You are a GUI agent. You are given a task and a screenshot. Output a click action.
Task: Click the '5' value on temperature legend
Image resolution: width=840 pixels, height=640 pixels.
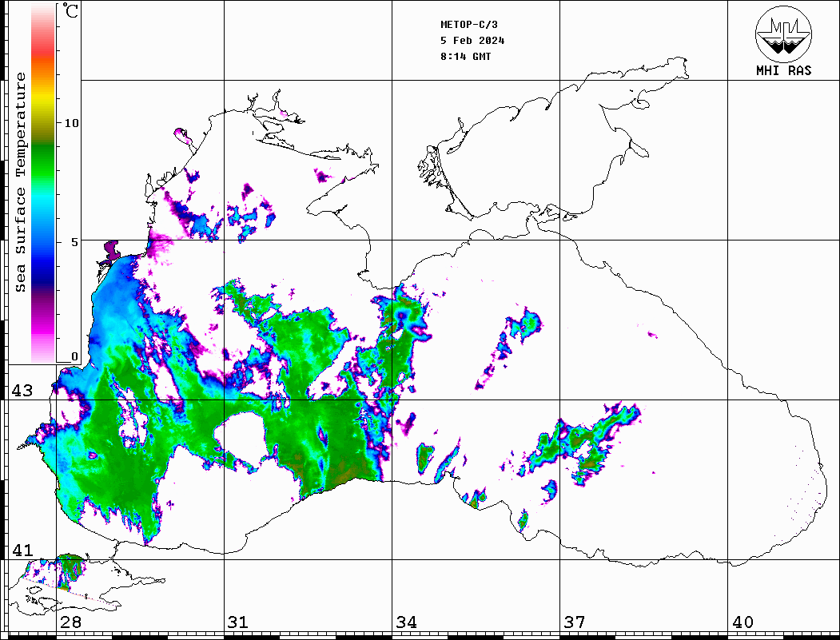[x=75, y=242]
